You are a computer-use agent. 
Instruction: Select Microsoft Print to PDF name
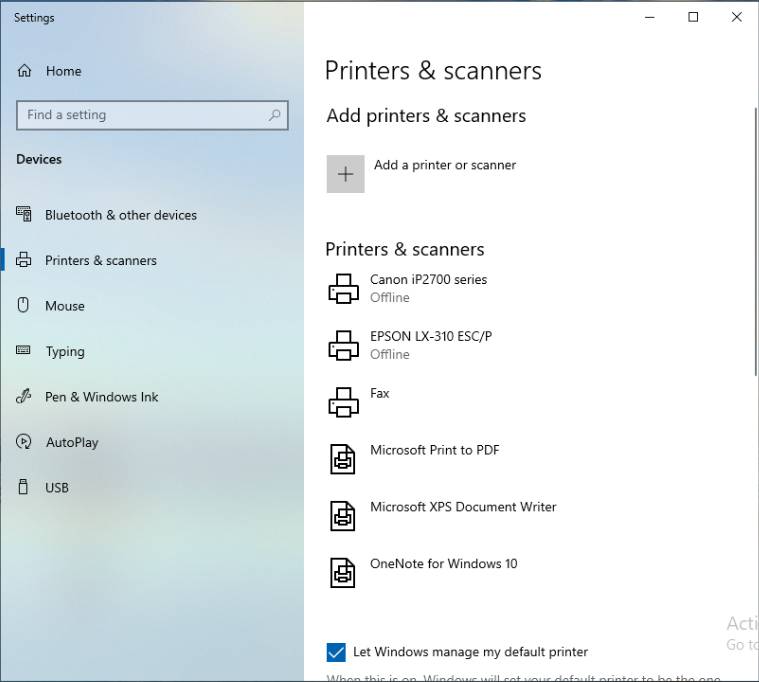(434, 450)
